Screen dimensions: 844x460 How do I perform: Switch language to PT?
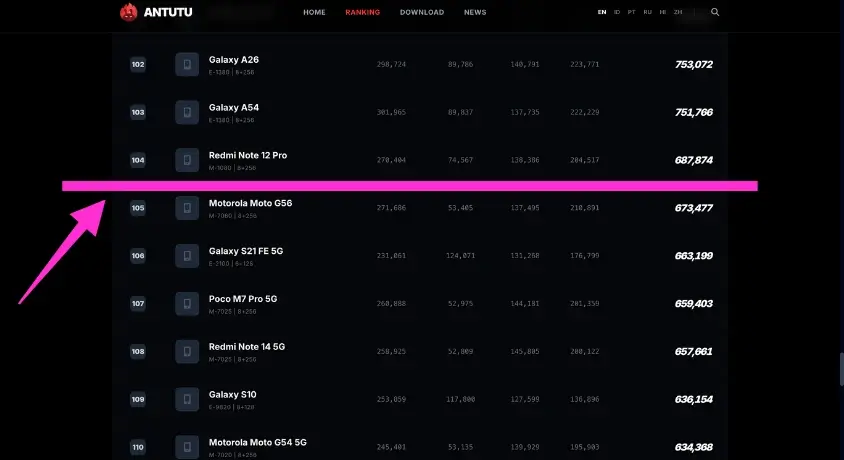pos(631,12)
